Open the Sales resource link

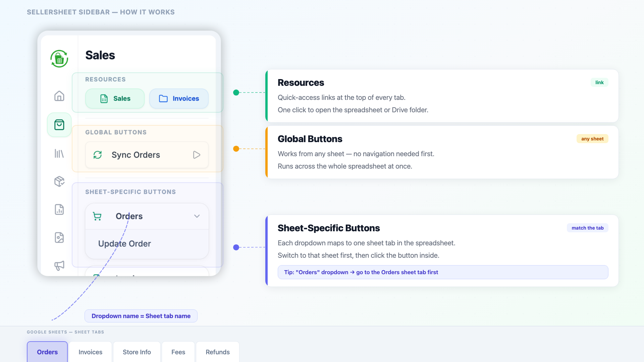pos(115,99)
